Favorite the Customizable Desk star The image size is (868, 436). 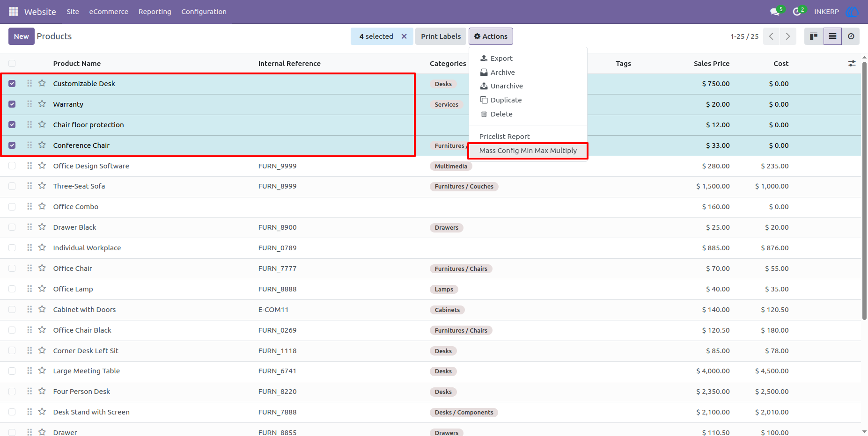(42, 83)
